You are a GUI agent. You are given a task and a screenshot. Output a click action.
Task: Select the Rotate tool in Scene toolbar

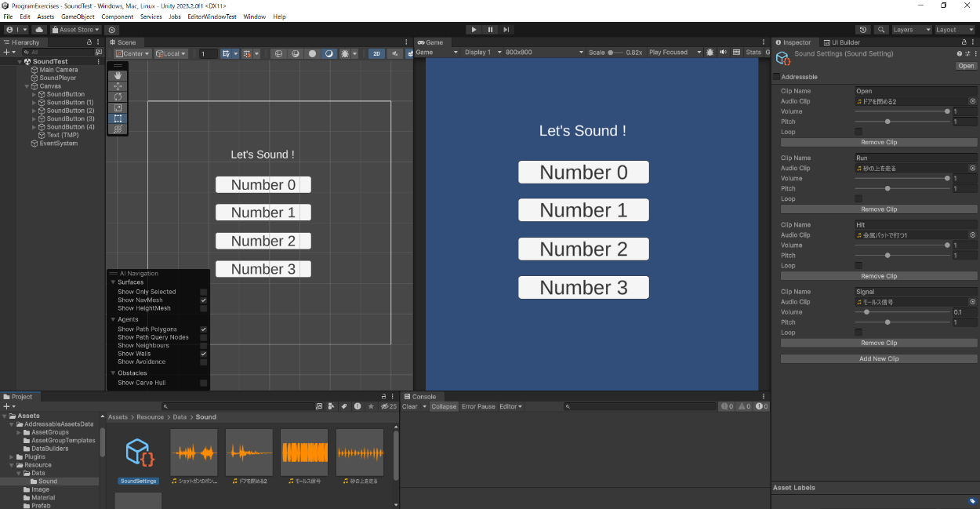[118, 96]
